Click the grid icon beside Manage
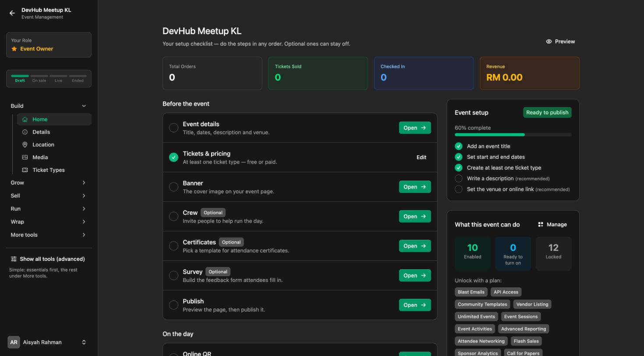The height and width of the screenshot is (356, 644). (x=541, y=224)
